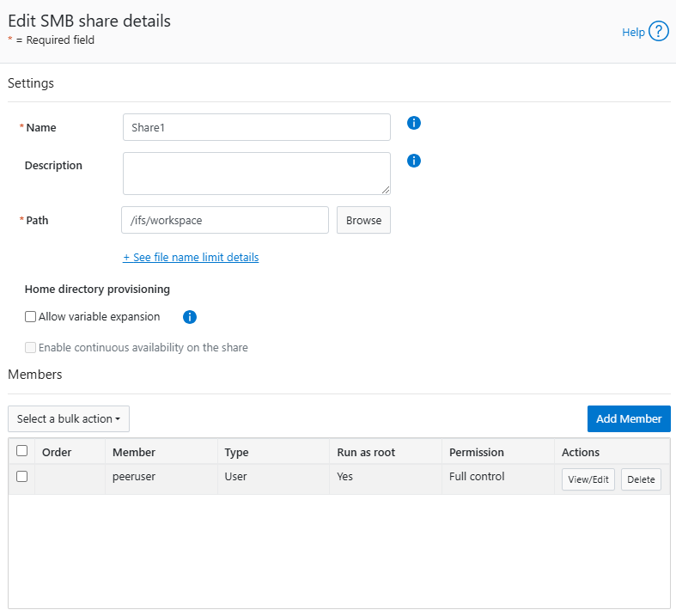Select the peeruser row checkbox
This screenshot has width=676, height=616.
click(22, 477)
